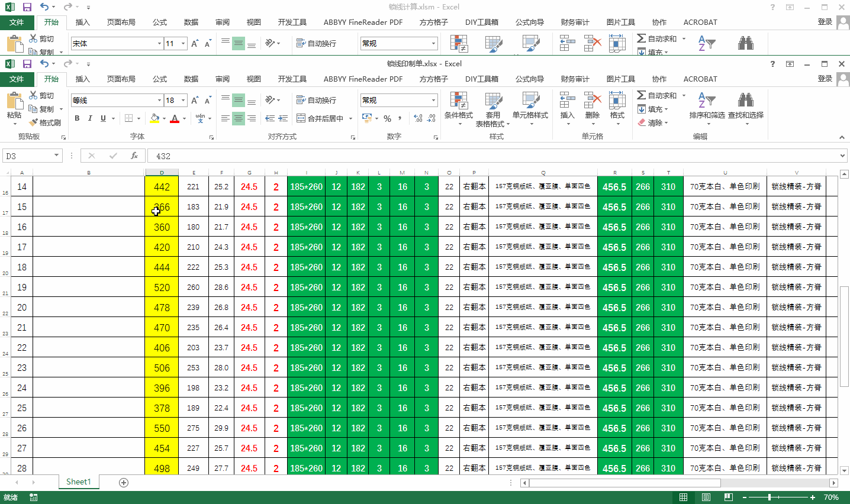Click the increase indent icon

[x=284, y=118]
